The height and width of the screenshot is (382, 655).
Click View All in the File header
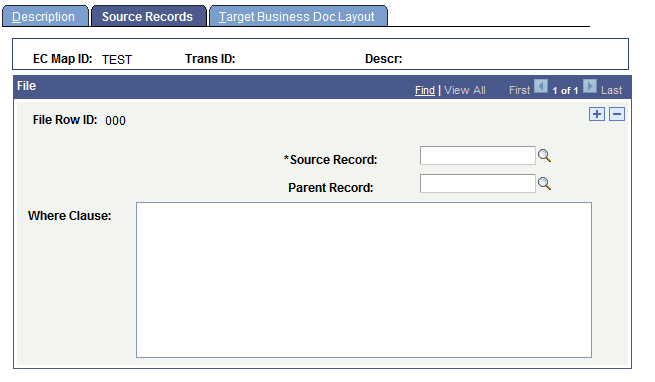coord(465,90)
